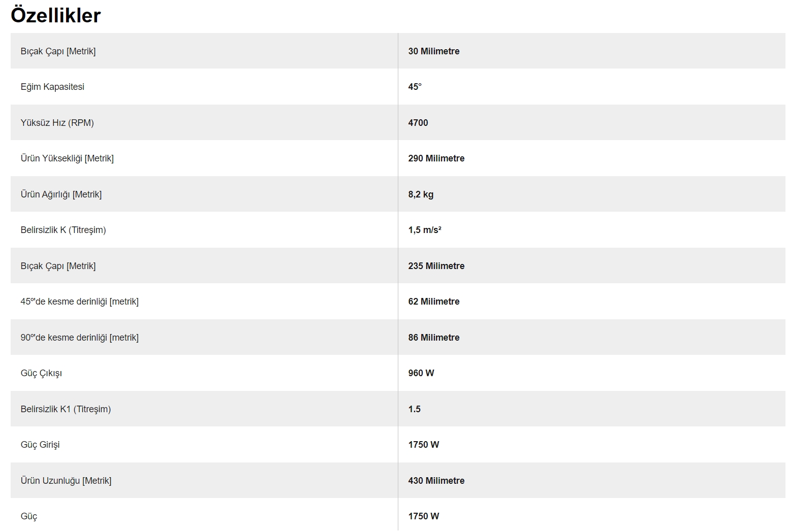Click the Ürün Yüksekliği [Metrik] label
Viewport: 787px width, 532px height.
point(67,158)
